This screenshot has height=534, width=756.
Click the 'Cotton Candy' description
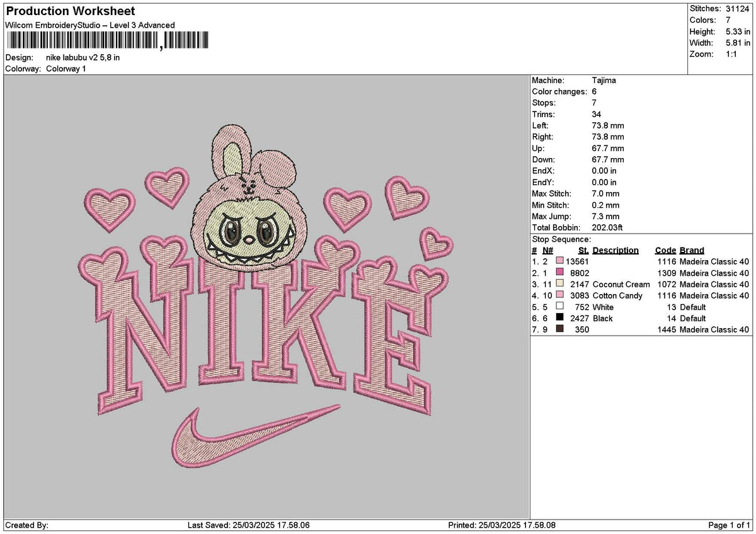[x=617, y=296]
